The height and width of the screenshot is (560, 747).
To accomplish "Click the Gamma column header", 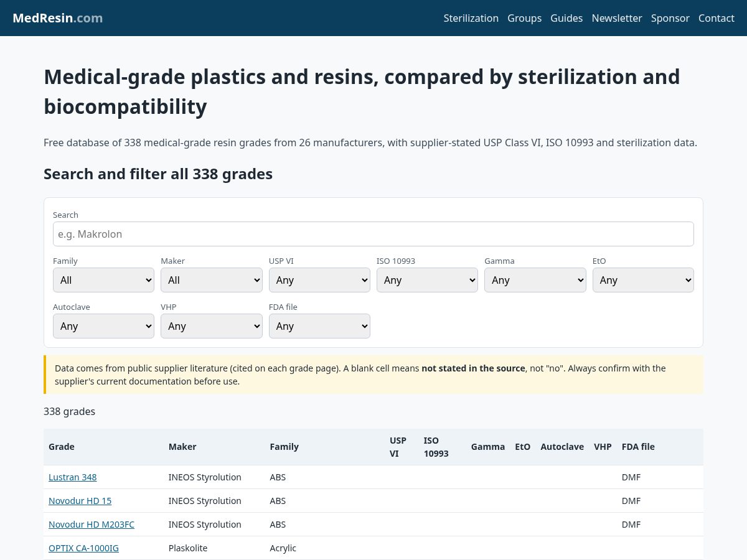I will point(488,447).
